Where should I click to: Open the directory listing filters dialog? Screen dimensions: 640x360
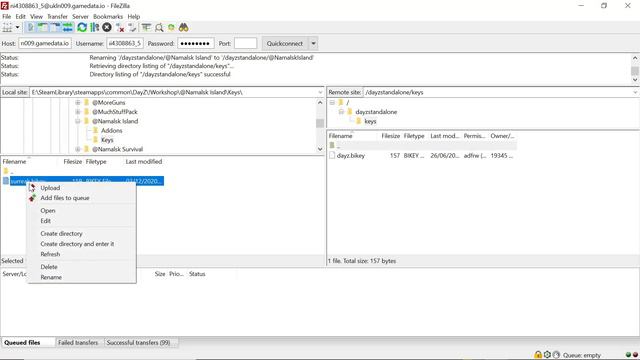pyautogui.click(x=146, y=27)
